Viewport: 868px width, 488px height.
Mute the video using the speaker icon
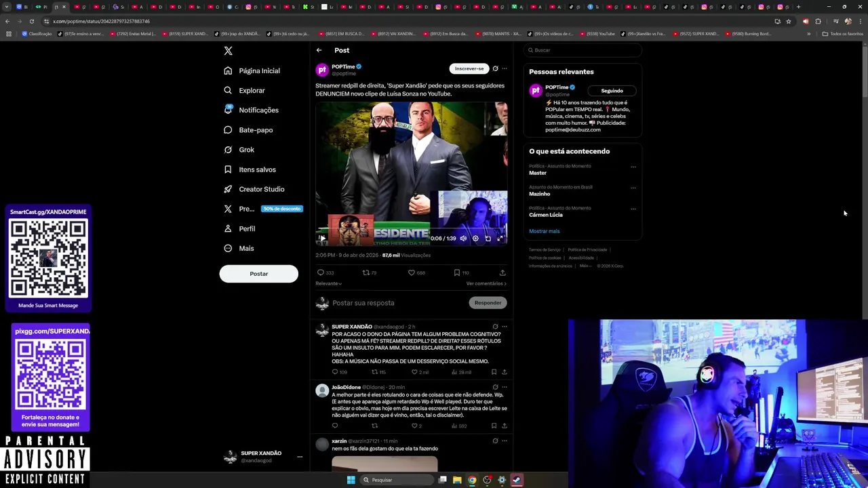463,239
